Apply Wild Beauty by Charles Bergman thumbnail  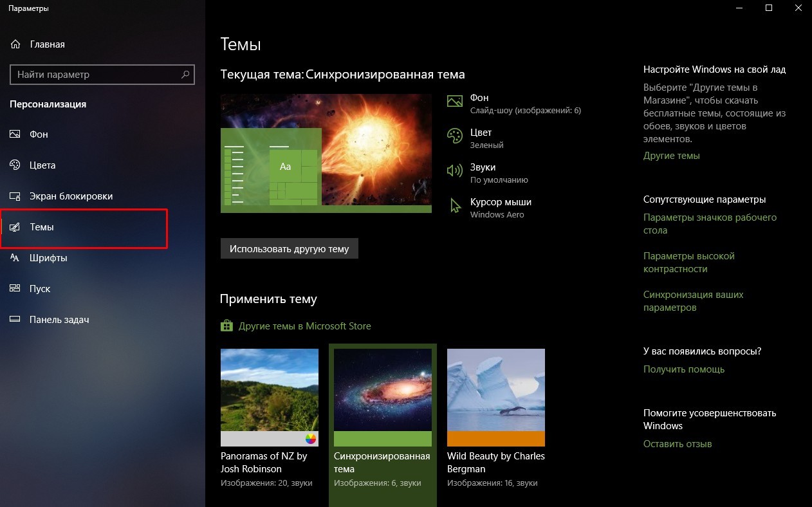point(496,398)
